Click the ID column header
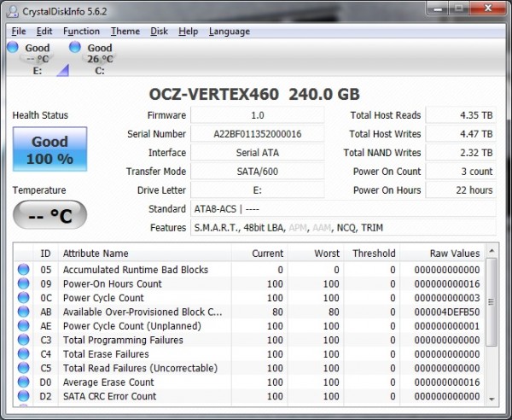The height and width of the screenshot is (420, 512). click(x=46, y=254)
